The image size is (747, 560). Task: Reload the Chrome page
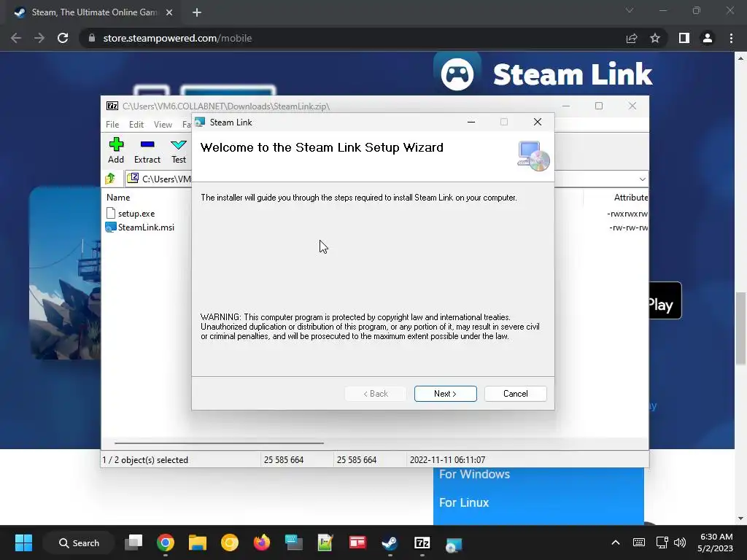[x=63, y=38]
